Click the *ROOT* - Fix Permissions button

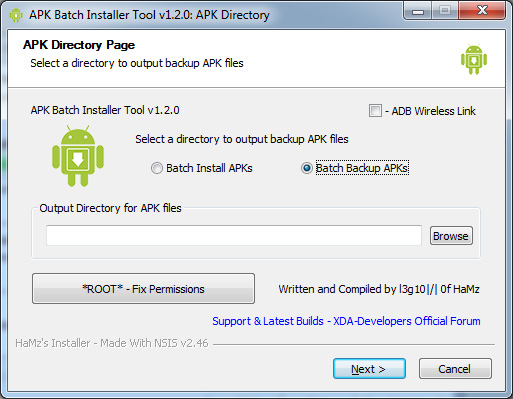[x=143, y=289]
